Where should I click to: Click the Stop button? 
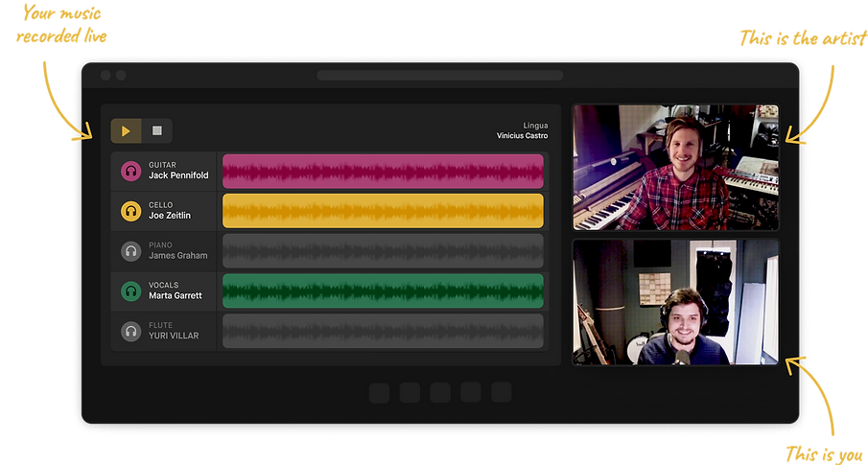click(x=157, y=131)
